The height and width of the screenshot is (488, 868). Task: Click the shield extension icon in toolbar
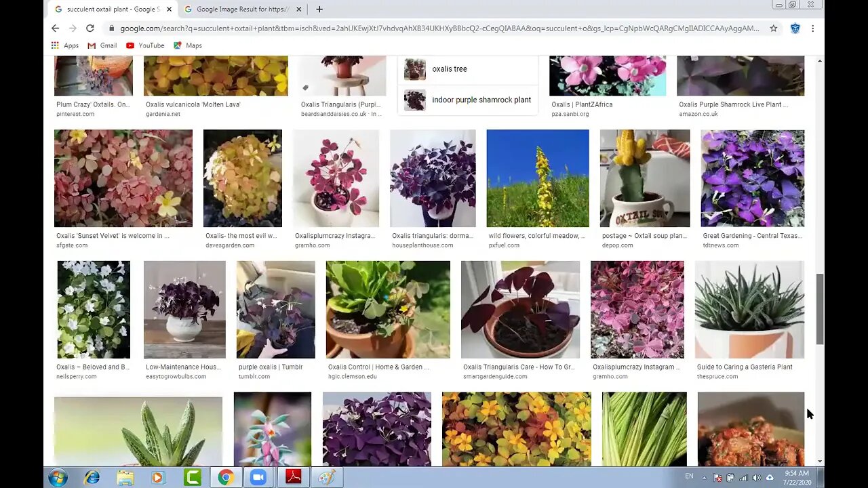[x=795, y=28]
